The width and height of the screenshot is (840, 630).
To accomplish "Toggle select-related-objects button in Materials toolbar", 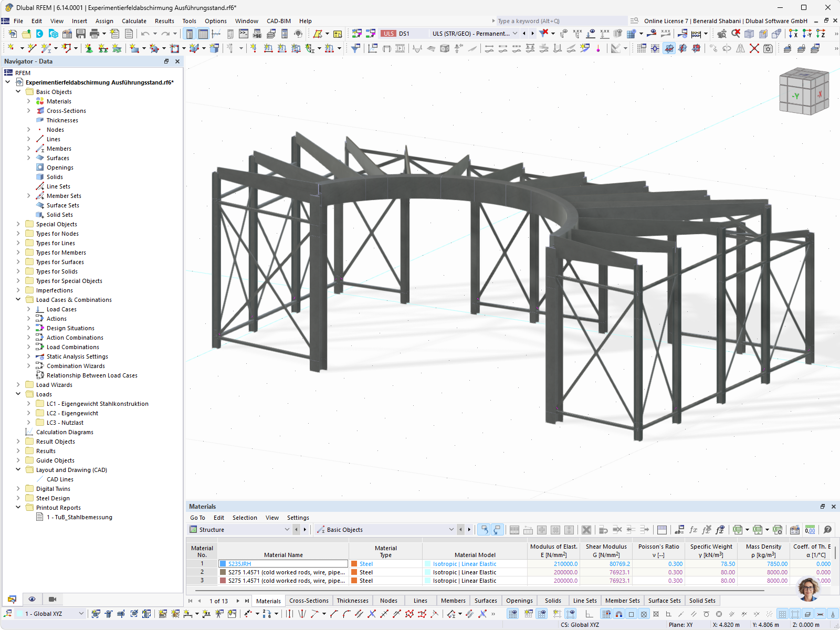I will pos(484,530).
